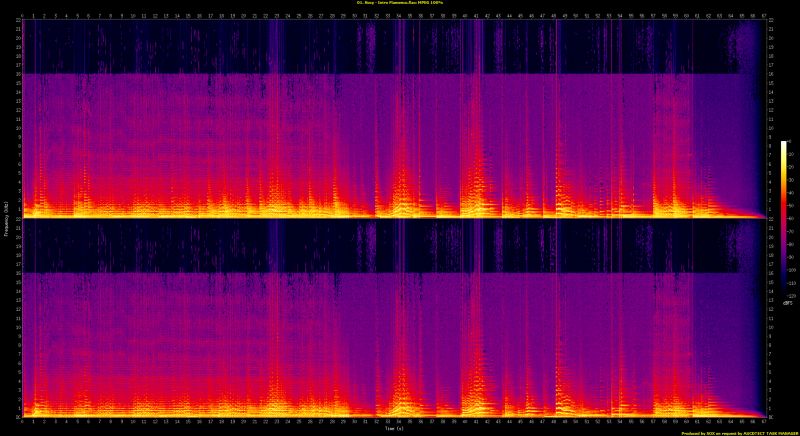Click the 0 second marker on top axis
This screenshot has height=436, width=800.
[x=22, y=17]
